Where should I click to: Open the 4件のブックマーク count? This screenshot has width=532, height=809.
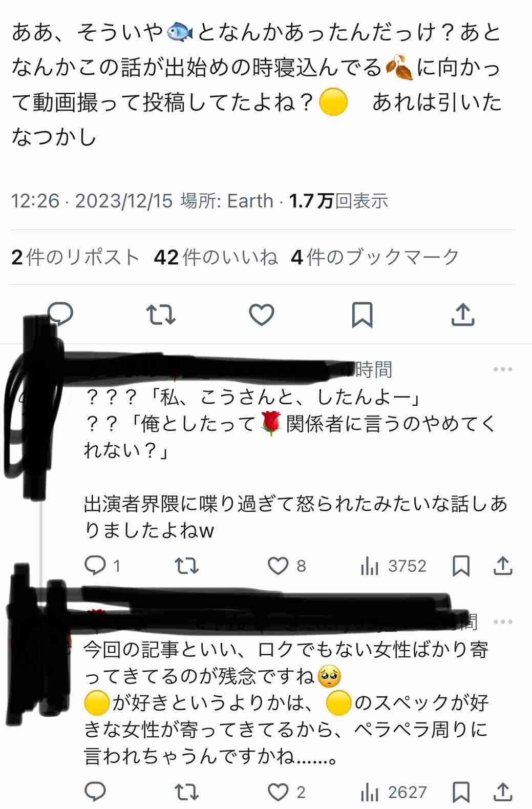pos(375,257)
